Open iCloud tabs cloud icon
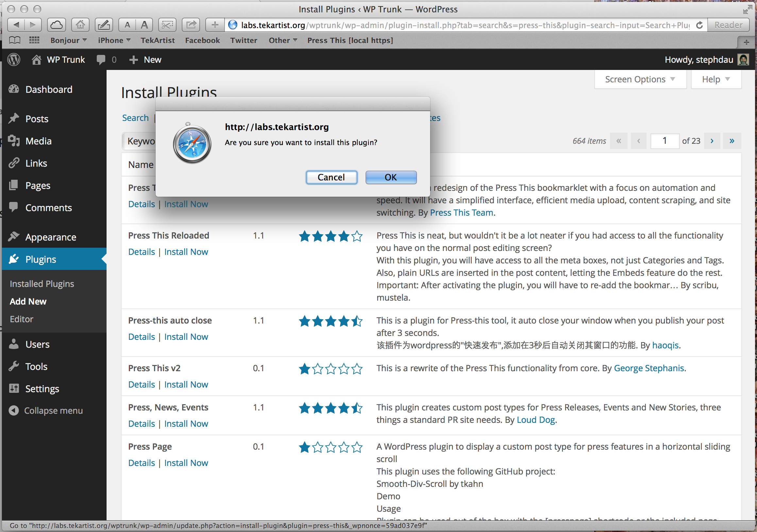 pos(56,25)
